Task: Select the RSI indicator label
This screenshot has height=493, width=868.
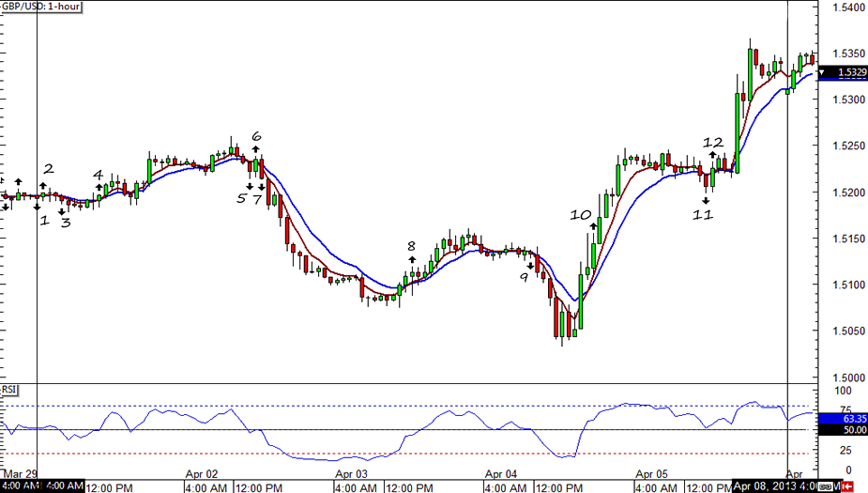Action: pos(8,390)
